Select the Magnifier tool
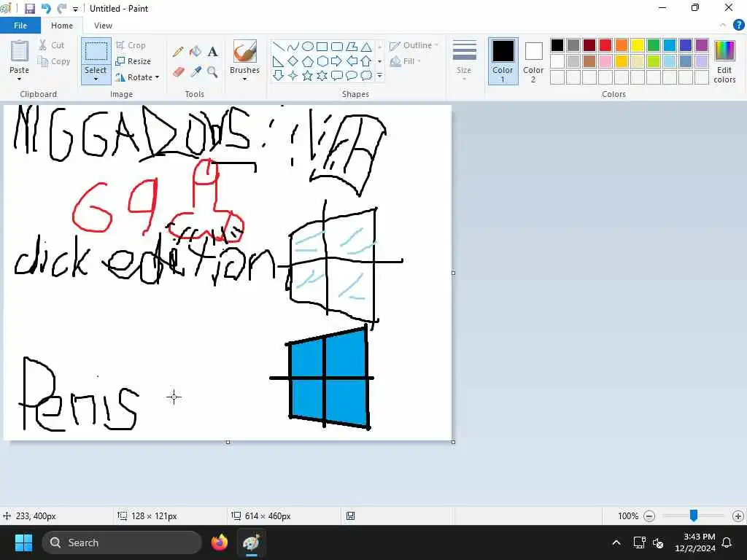The height and width of the screenshot is (560, 747). [x=212, y=72]
